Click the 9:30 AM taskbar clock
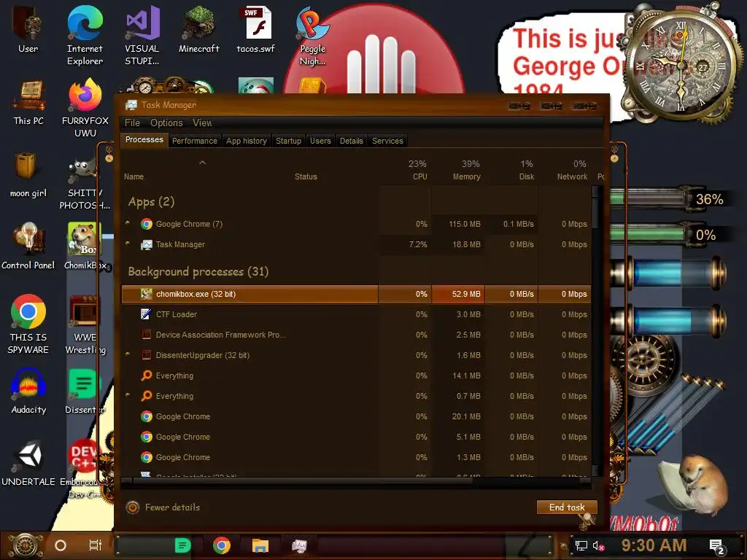 [x=654, y=545]
